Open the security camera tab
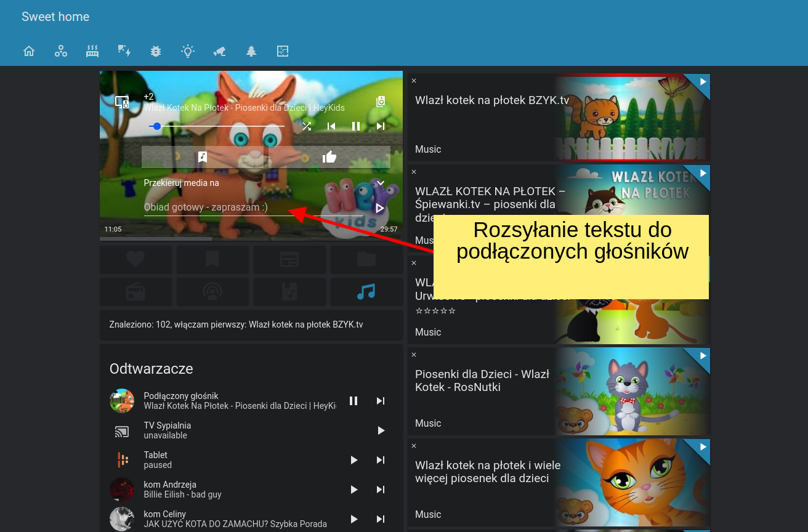Image resolution: width=808 pixels, height=532 pixels. click(219, 51)
